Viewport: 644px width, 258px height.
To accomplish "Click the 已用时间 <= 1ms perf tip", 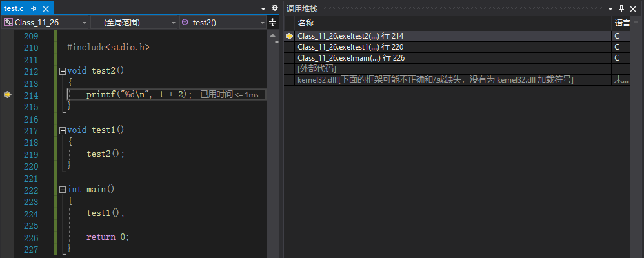I will [x=229, y=95].
